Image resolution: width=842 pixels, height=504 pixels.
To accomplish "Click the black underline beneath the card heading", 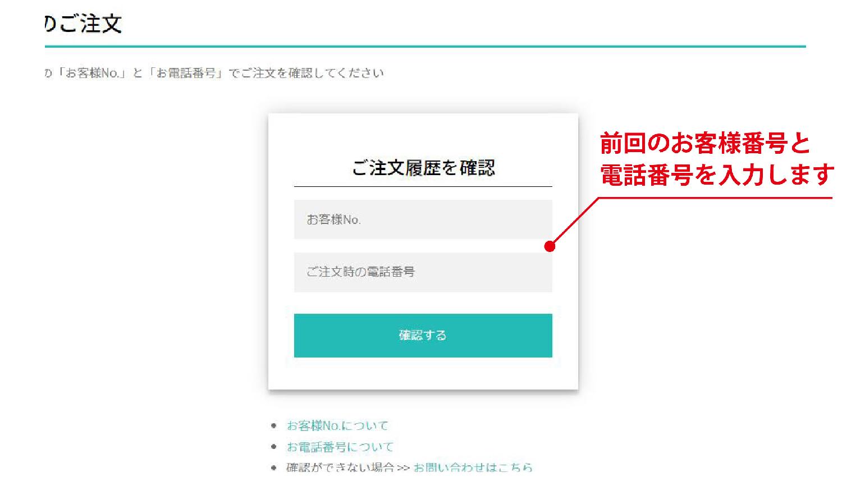I will (423, 186).
